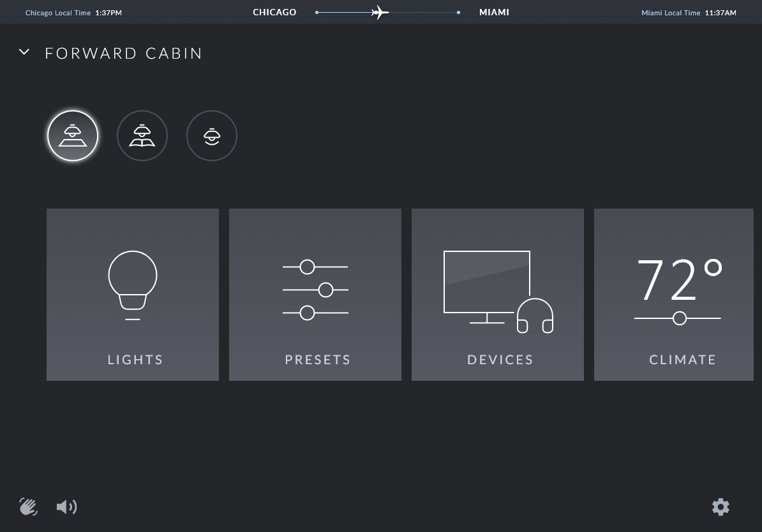Screen dimensions: 762x532
Task: Select the DEVICES label
Action: [500, 360]
